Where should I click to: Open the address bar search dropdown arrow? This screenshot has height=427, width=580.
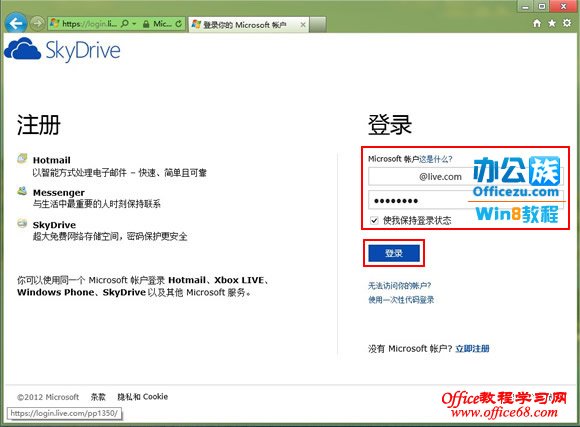(134, 24)
